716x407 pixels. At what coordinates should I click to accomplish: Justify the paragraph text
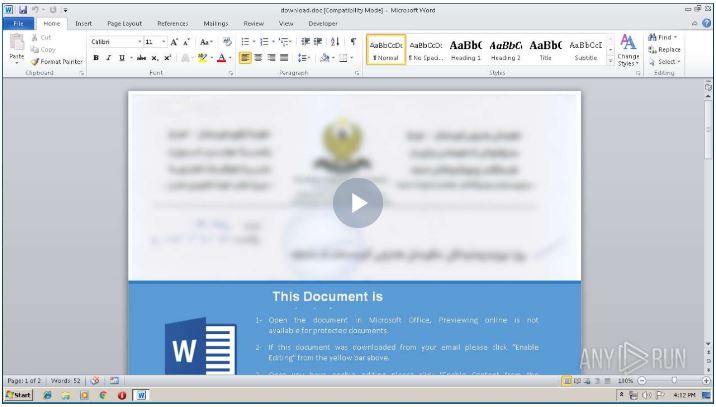tap(284, 58)
